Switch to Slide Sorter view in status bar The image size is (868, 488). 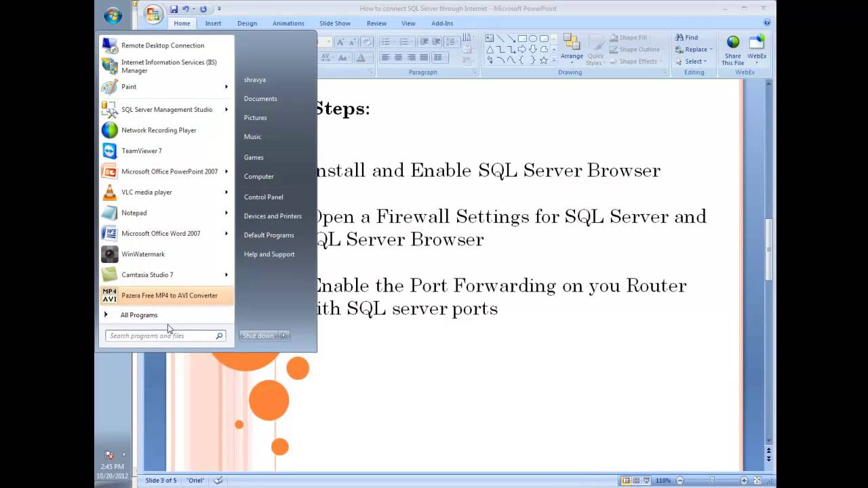click(635, 480)
